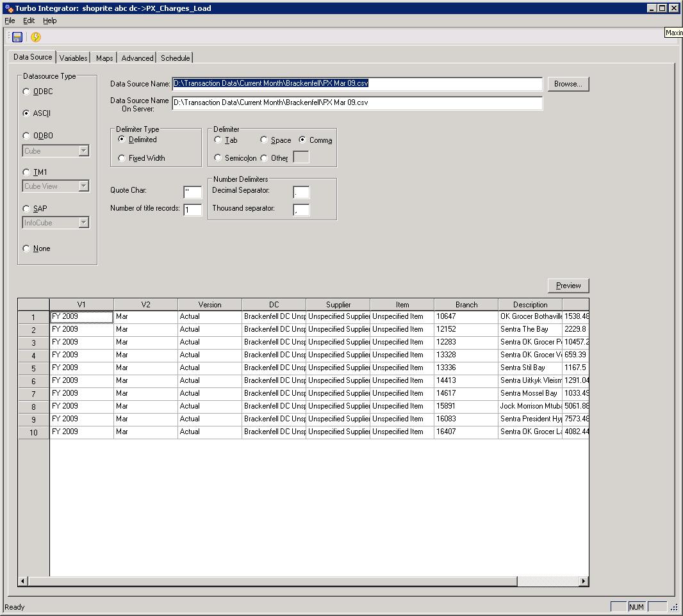The height and width of the screenshot is (616, 683).
Task: Click the V2 column header
Action: (x=145, y=304)
